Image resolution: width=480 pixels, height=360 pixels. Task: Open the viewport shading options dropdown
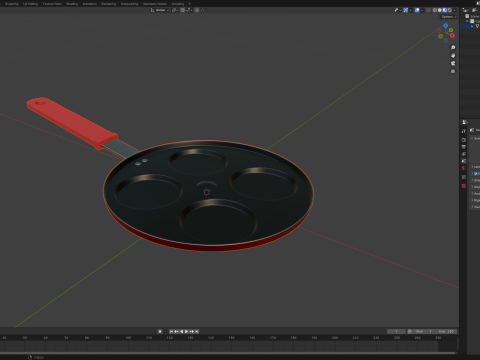click(454, 10)
